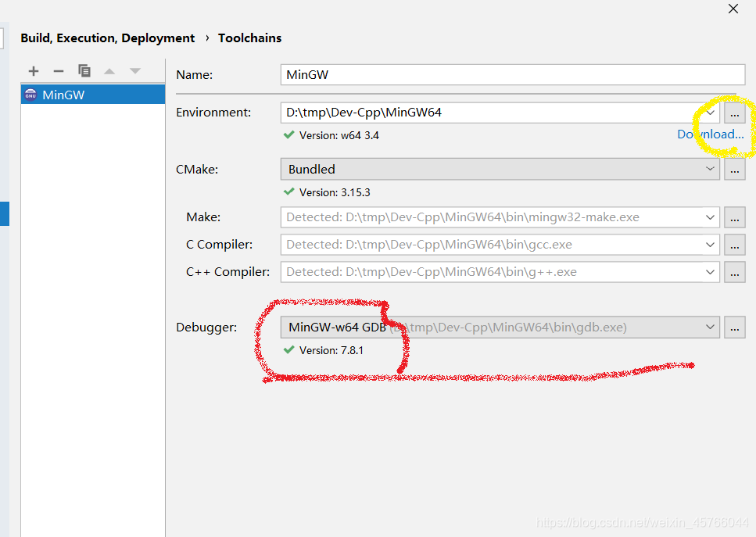Click the Download... link

(x=710, y=134)
